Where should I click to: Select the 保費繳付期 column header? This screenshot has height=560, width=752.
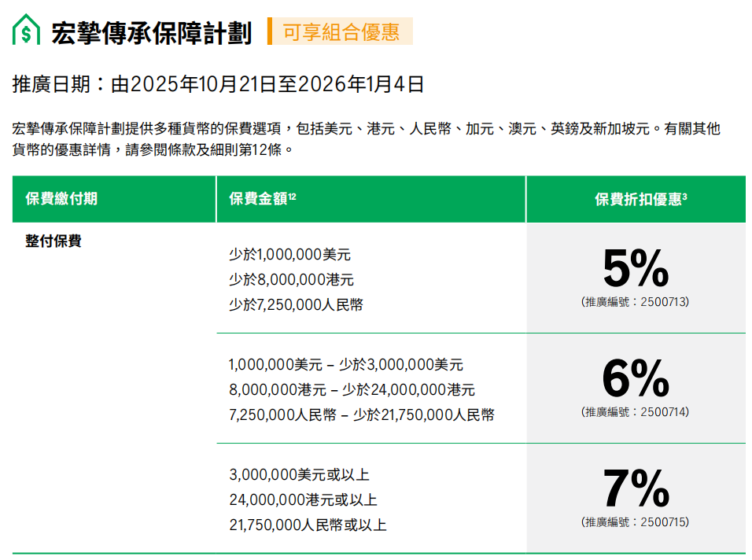61,199
